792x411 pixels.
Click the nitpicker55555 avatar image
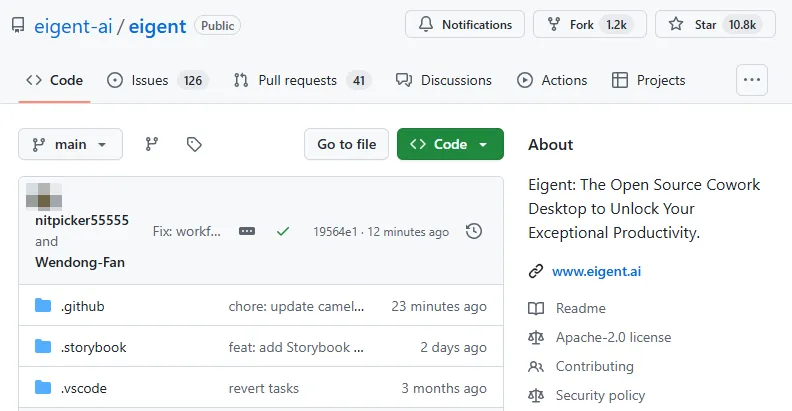[x=44, y=195]
